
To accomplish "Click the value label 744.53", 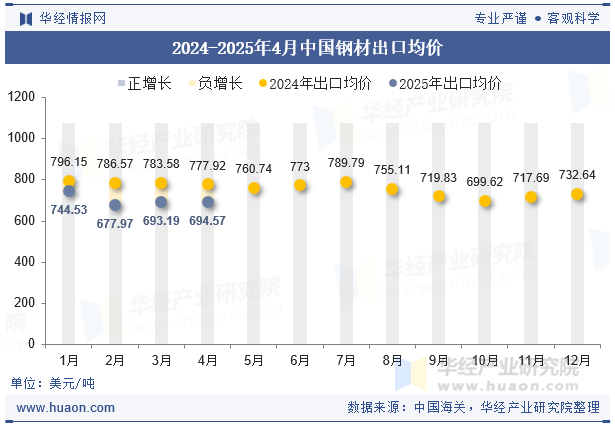I will (69, 210).
